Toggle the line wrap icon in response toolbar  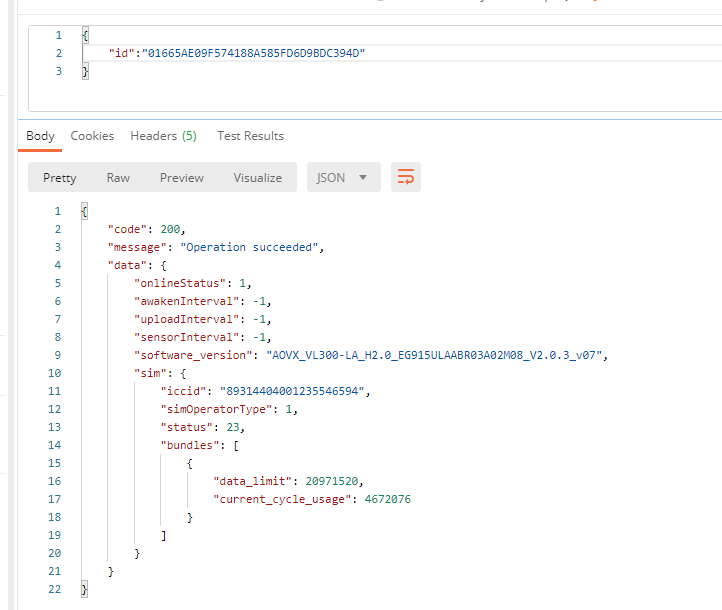pos(406,177)
